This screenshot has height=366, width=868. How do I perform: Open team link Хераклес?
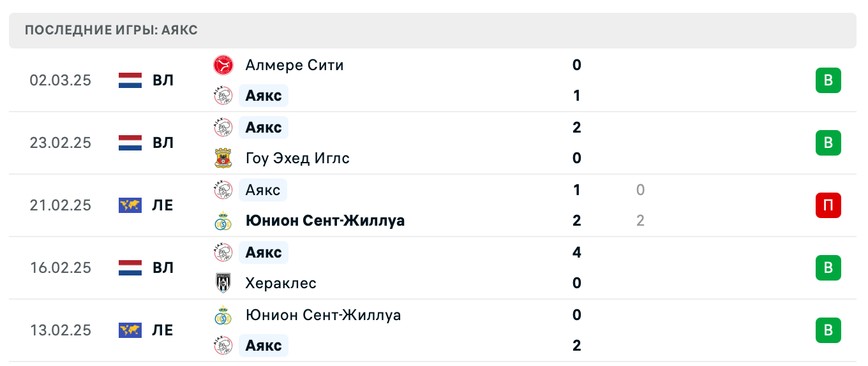pyautogui.click(x=281, y=283)
